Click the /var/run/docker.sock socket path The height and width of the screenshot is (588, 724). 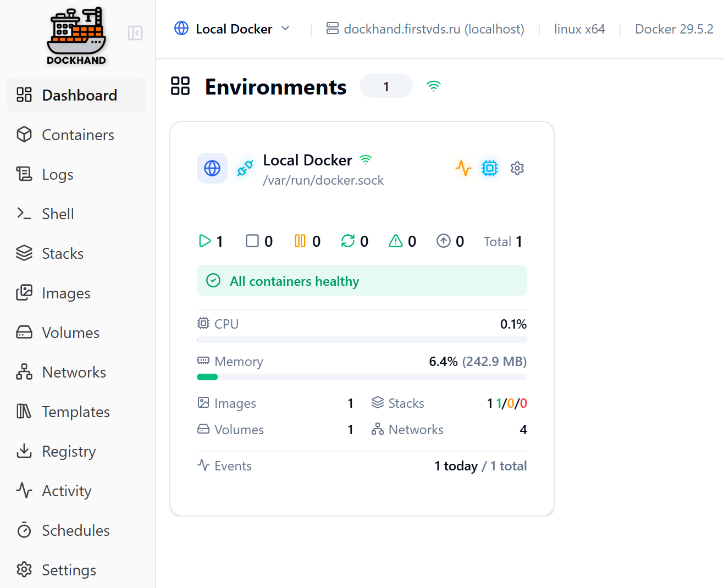point(323,180)
